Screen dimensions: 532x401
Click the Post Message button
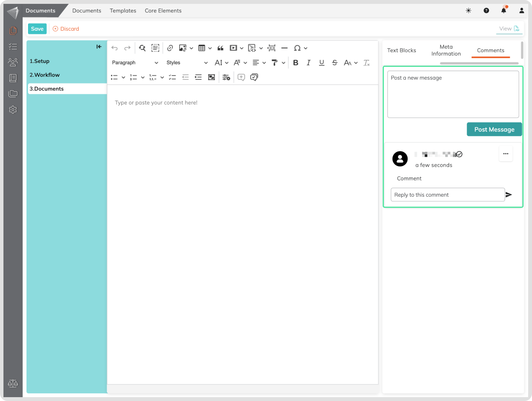(494, 129)
